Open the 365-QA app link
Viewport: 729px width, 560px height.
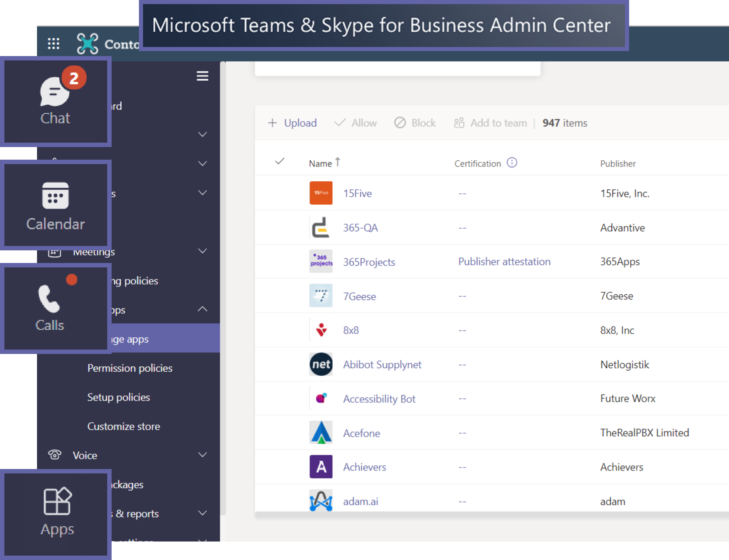tap(360, 228)
